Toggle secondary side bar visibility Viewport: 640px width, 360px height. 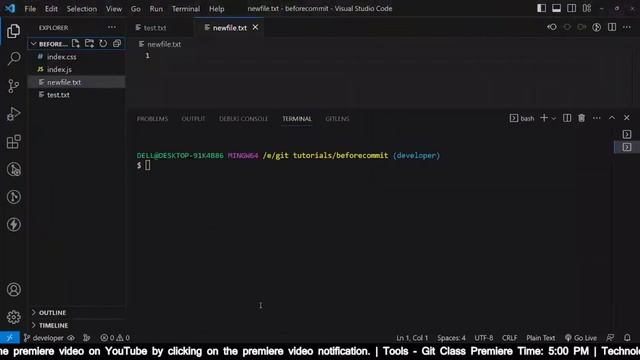571,8
